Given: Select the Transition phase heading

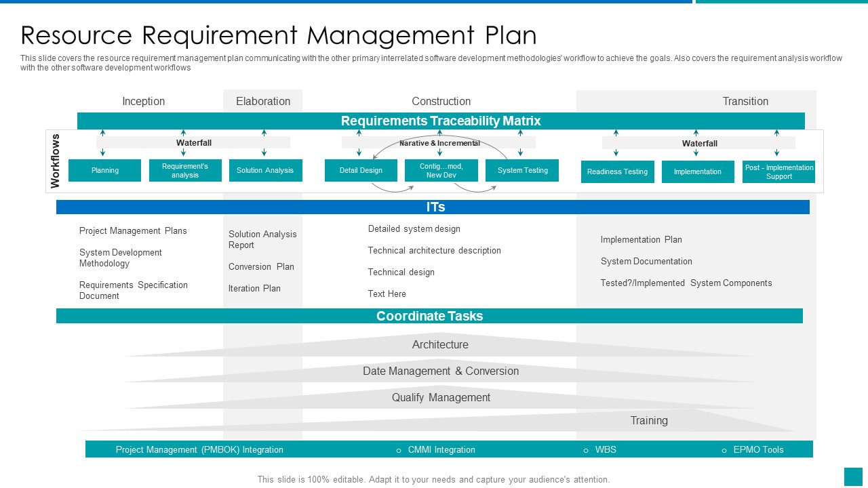Looking at the screenshot, I should tap(745, 101).
